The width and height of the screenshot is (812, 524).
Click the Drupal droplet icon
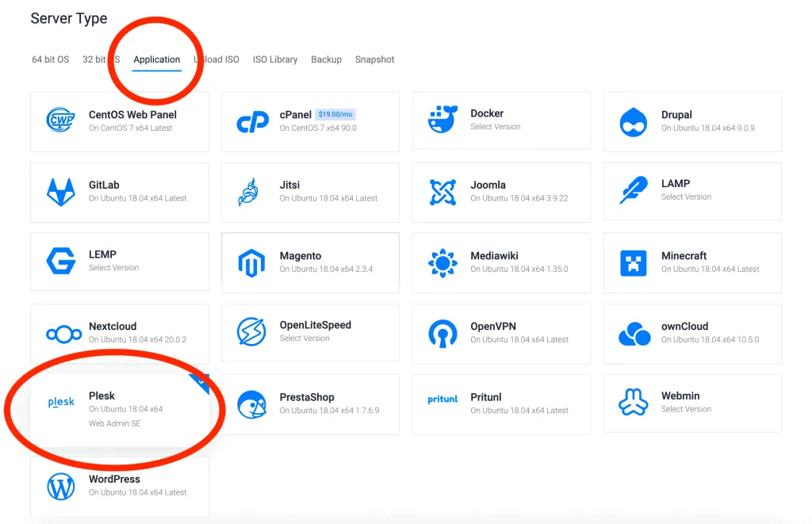[x=634, y=120]
